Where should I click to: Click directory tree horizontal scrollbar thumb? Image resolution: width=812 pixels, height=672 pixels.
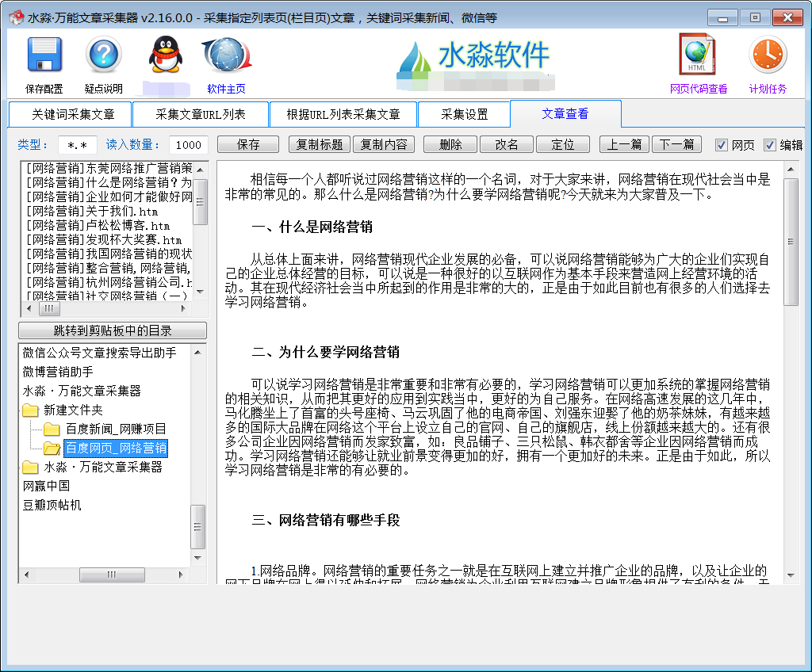112,575
